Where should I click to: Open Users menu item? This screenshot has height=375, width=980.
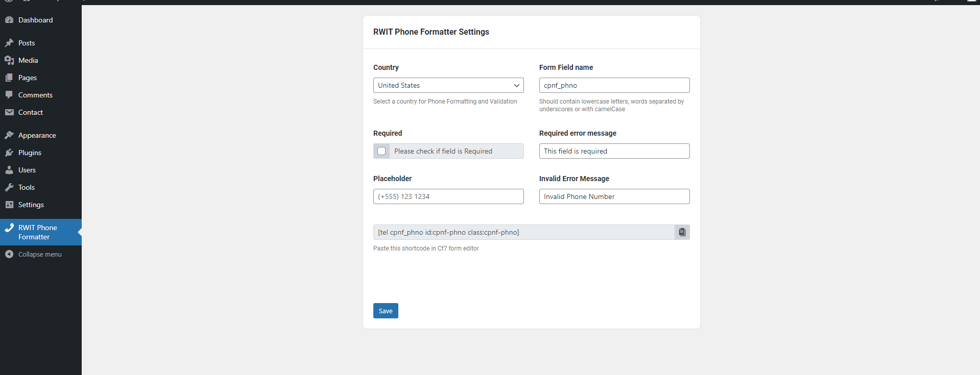tap(41, 170)
